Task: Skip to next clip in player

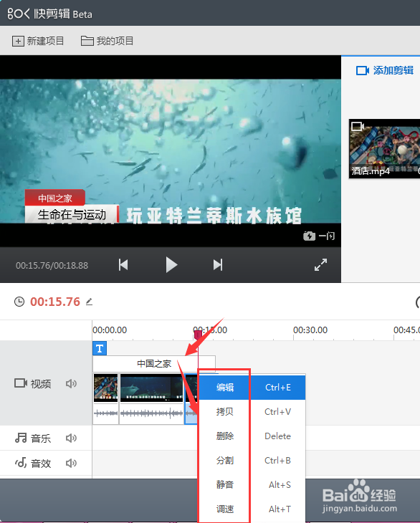Action: (x=218, y=265)
